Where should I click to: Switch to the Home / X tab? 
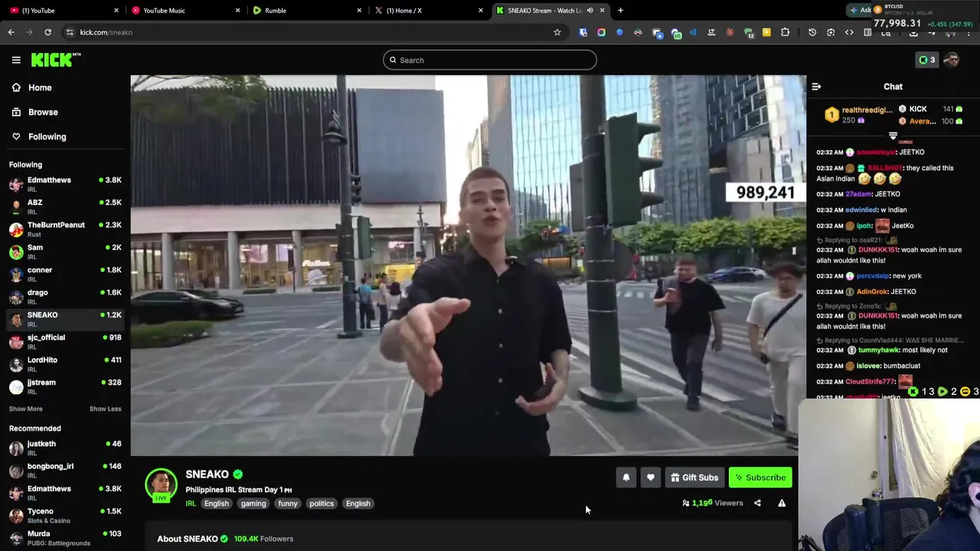tap(428, 10)
